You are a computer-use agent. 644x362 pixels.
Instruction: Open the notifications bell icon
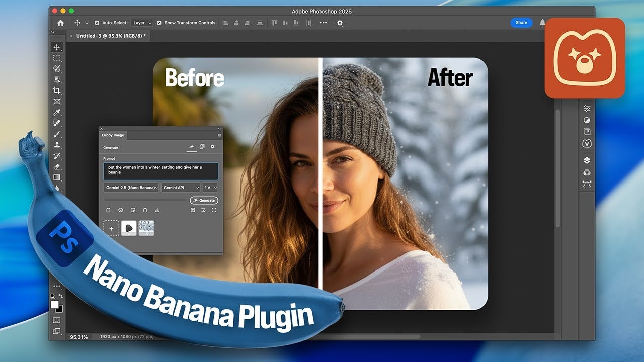point(542,23)
